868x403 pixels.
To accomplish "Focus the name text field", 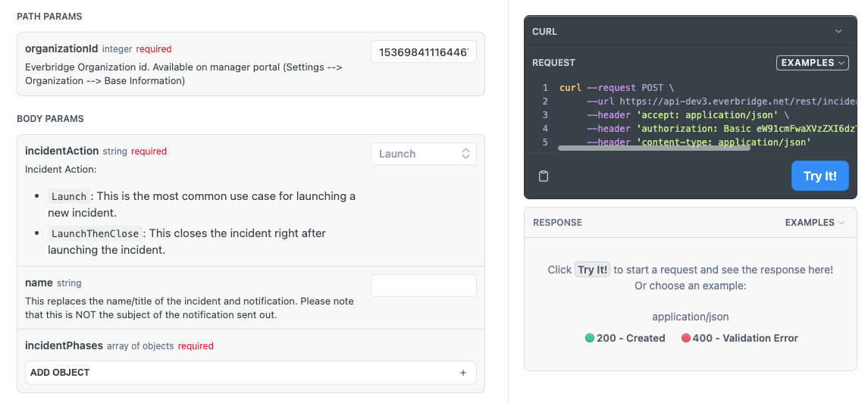I will (x=423, y=286).
